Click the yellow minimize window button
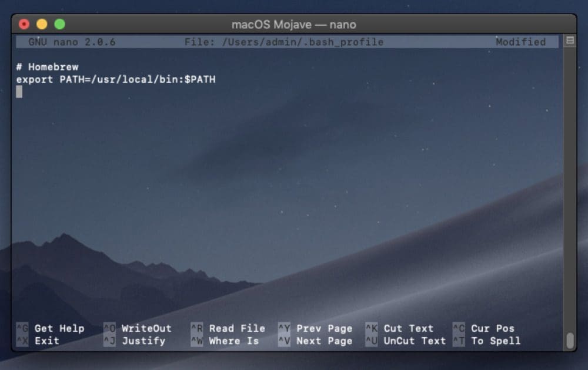Screen dimensions: 588x370 click(x=42, y=24)
